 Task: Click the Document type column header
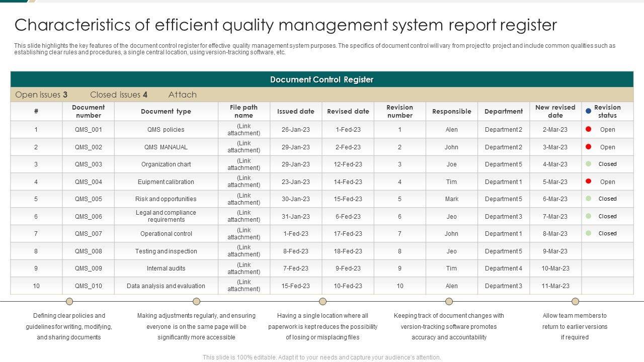[x=166, y=112]
